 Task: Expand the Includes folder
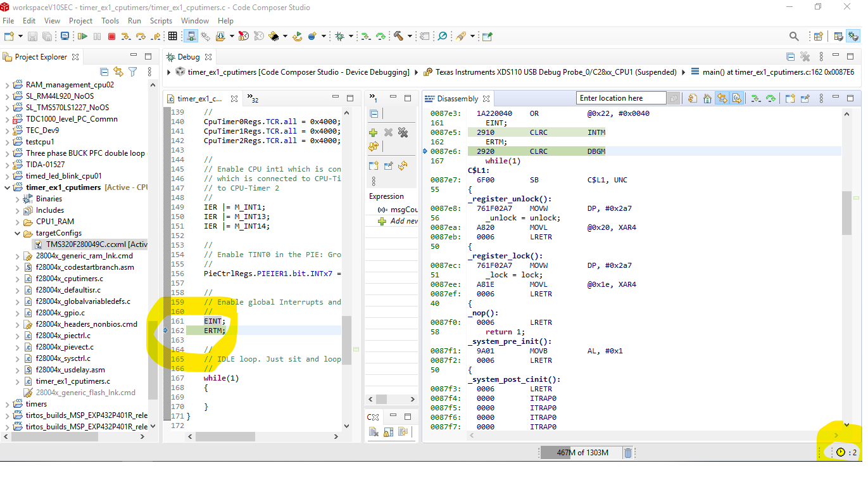[18, 210]
